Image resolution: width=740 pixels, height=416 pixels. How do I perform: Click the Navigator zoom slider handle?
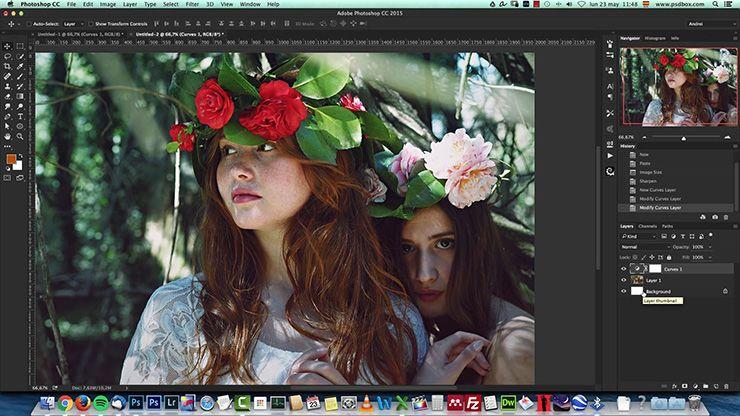pyautogui.click(x=683, y=138)
